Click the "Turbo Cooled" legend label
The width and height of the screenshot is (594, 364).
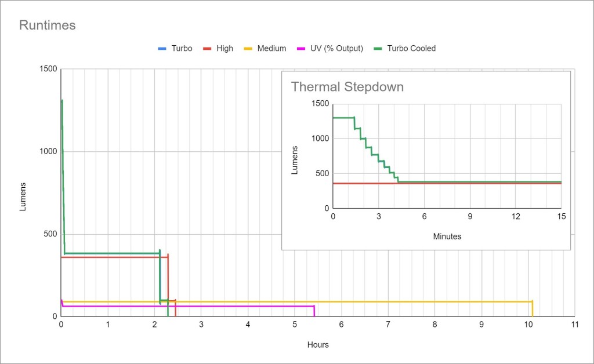pos(411,49)
